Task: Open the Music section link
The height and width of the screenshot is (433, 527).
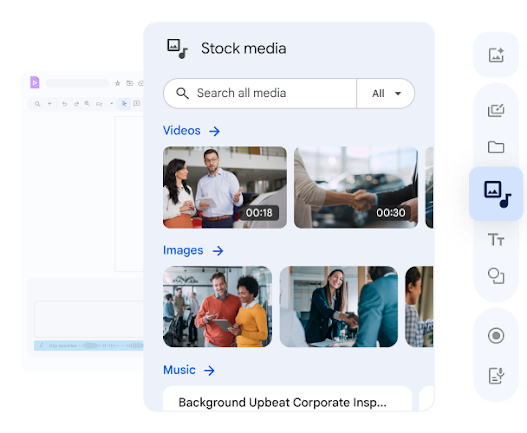Action: tap(179, 370)
